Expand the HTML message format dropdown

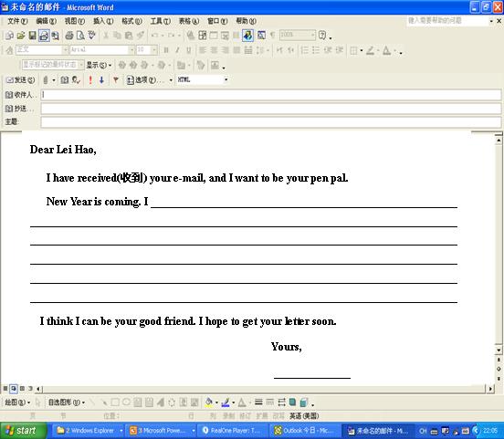point(226,79)
